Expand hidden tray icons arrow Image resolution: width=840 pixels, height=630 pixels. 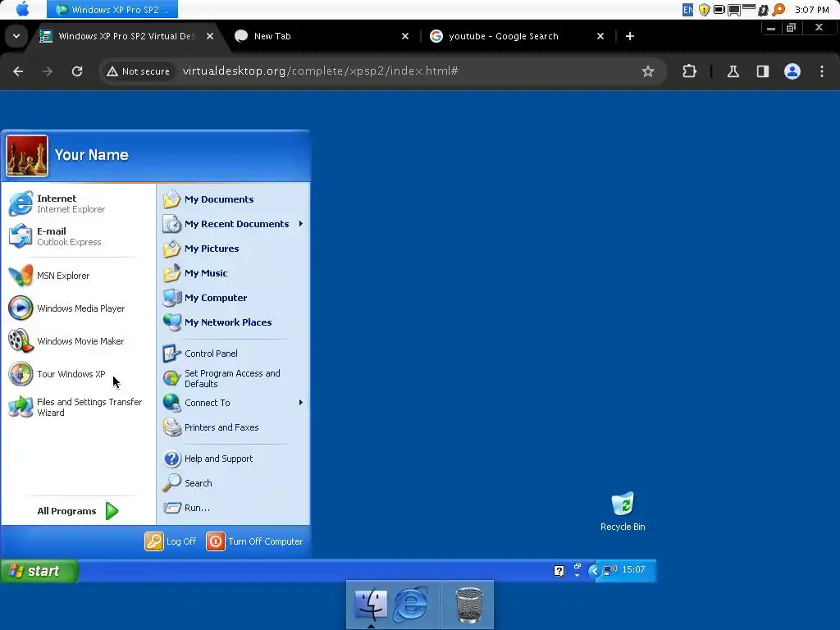(x=594, y=571)
